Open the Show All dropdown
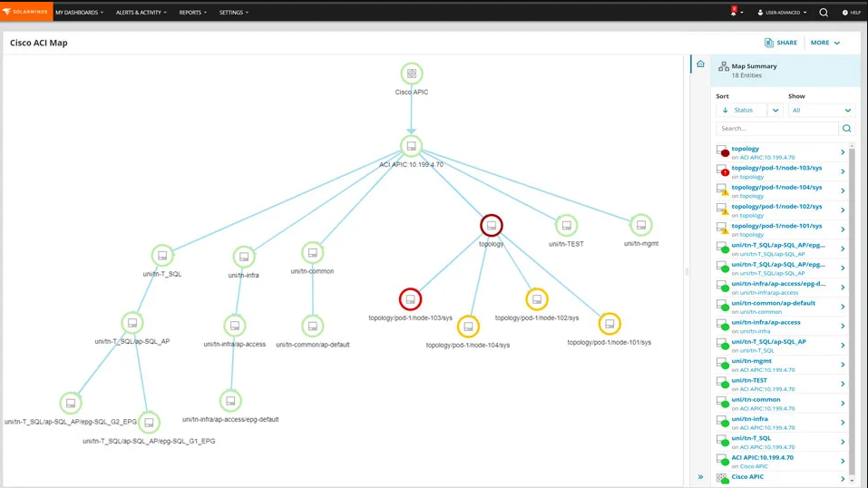The height and width of the screenshot is (488, 868). 821,111
